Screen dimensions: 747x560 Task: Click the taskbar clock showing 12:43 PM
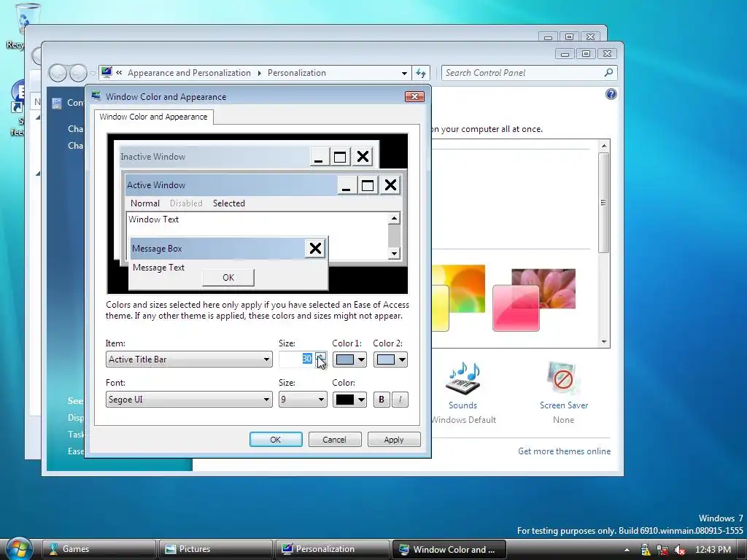pos(713,550)
